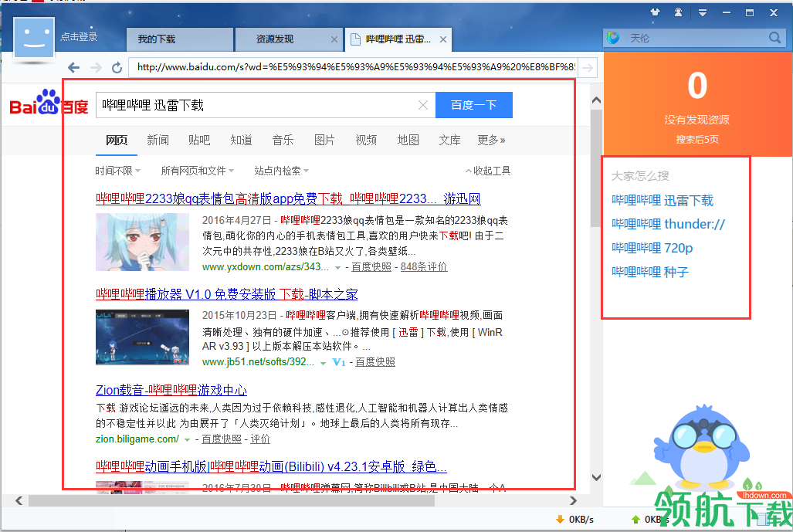Screen dimensions: 793x532
Task: Expand dropdown arrow next to www.jb51.net
Action: pos(323,363)
